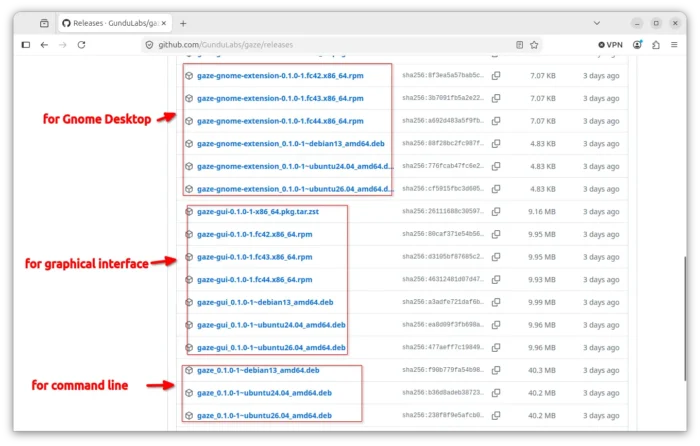This screenshot has height=446, width=700.
Task: Copy sha256 of gaze-gnome-extension ubuntu24.04 deb
Action: pos(496,167)
